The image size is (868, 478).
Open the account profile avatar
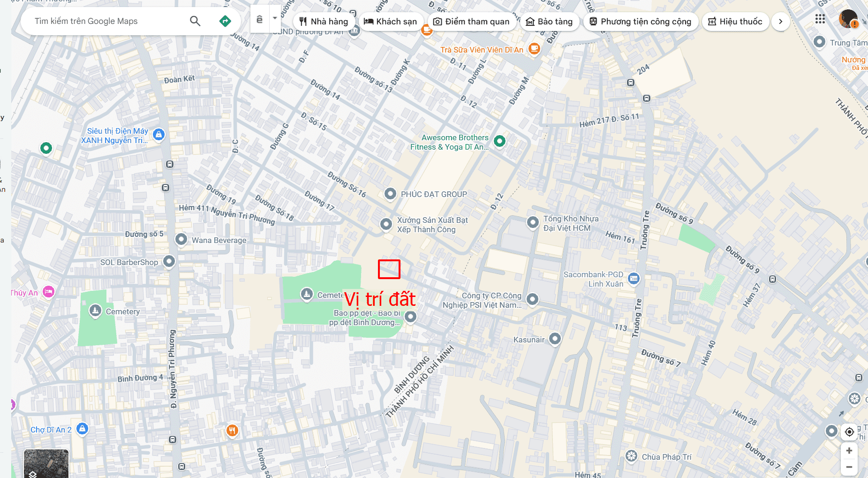(848, 19)
